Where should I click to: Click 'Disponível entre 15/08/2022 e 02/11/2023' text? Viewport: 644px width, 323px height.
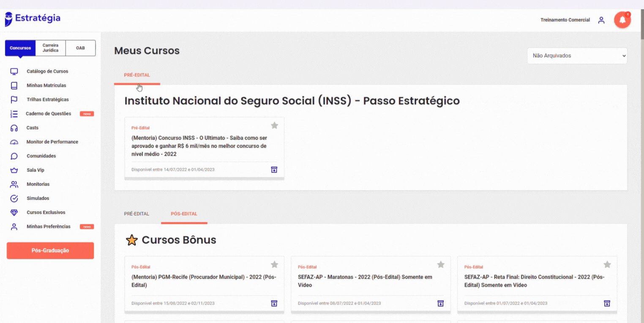(173, 303)
